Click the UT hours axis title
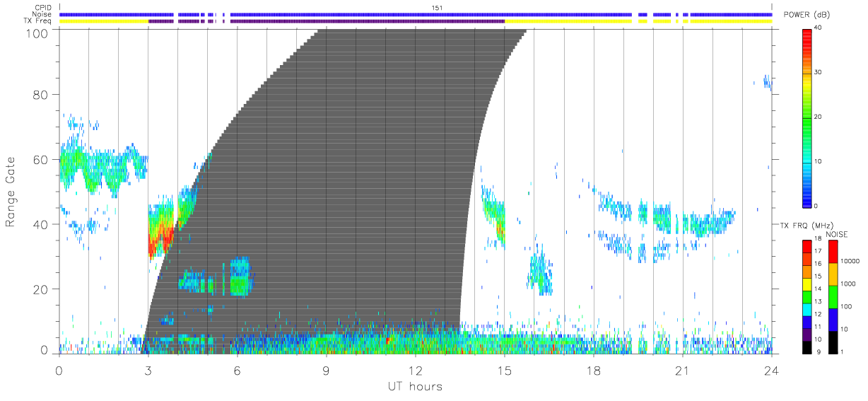 (415, 386)
